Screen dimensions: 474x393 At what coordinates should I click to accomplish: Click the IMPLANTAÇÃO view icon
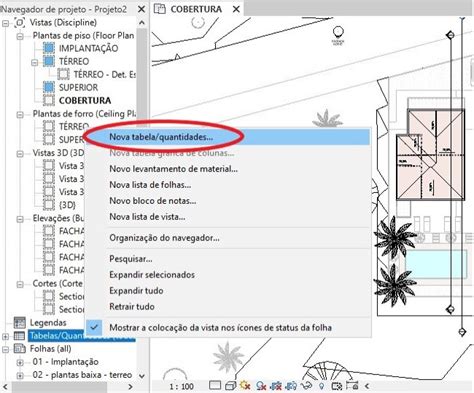click(49, 48)
